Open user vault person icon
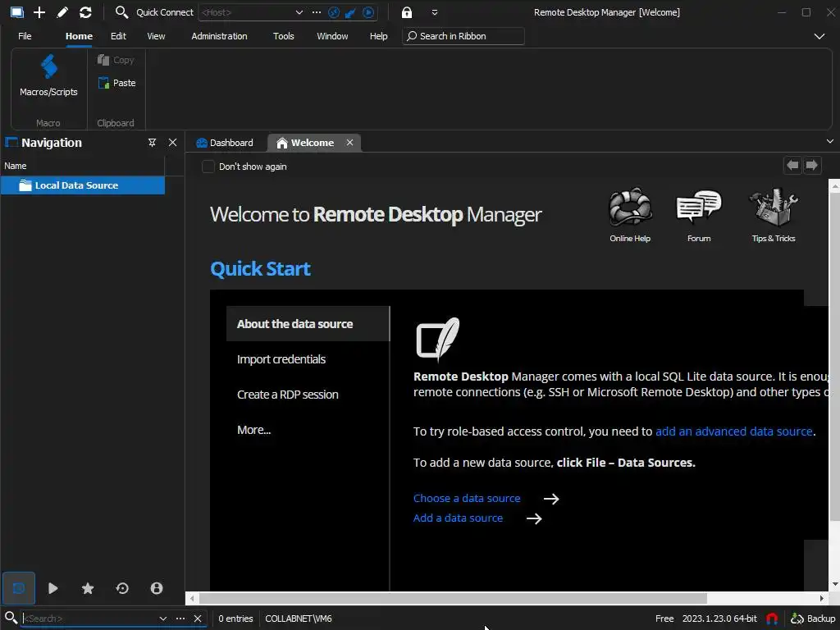This screenshot has height=630, width=840. (x=157, y=588)
